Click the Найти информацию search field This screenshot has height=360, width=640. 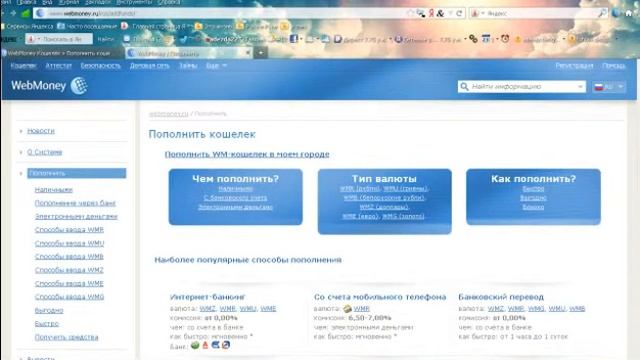click(522, 87)
